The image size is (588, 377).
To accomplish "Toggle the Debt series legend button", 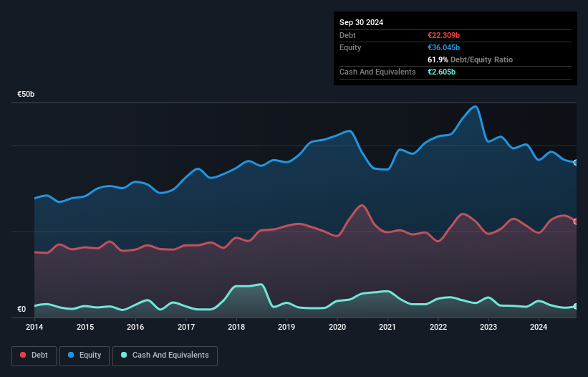I will 34,355.
